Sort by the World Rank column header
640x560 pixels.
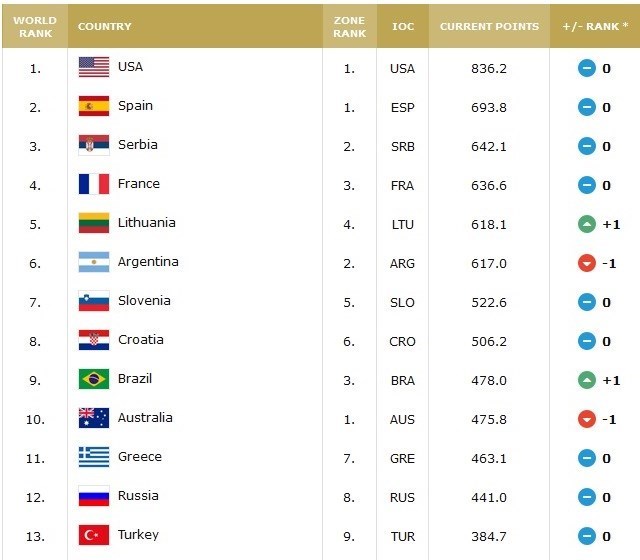pyautogui.click(x=35, y=26)
